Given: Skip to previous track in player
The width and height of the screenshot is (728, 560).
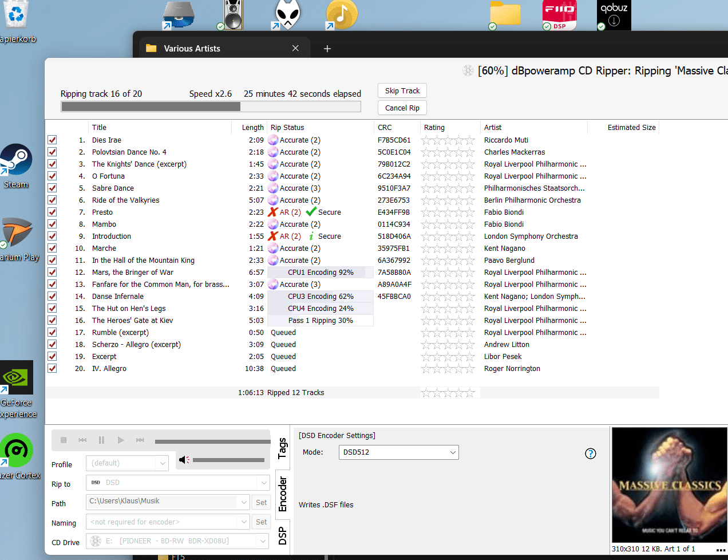Looking at the screenshot, I should [82, 440].
